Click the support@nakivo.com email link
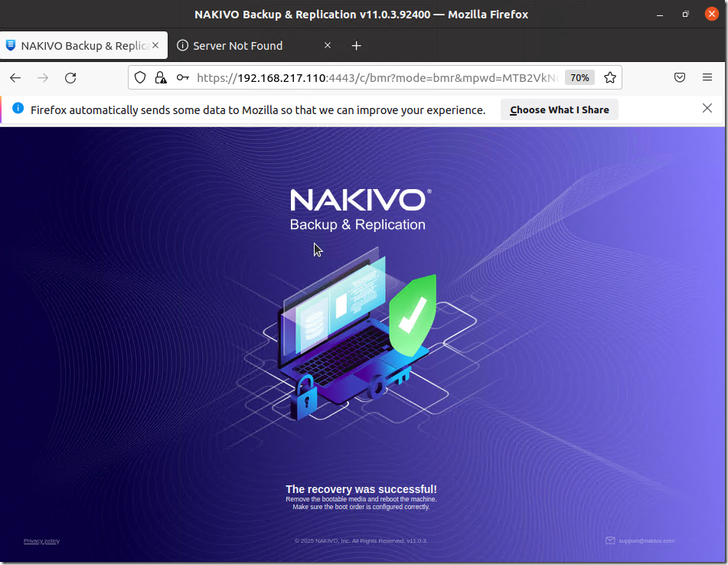This screenshot has width=728, height=565. coord(646,541)
